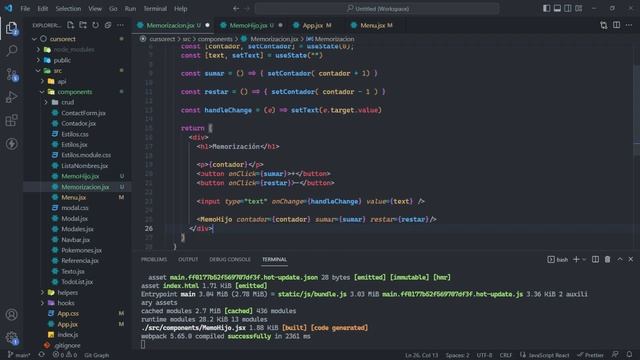Screen dimensions: 640x360
Task: Open the Help menu
Action: click(x=180, y=9)
